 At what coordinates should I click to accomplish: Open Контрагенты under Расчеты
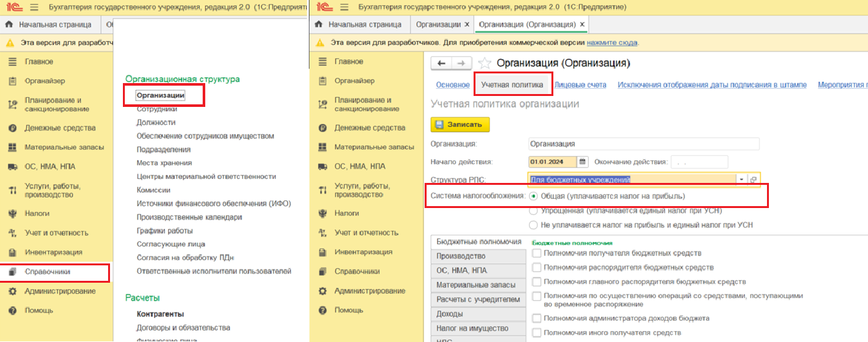coord(160,314)
